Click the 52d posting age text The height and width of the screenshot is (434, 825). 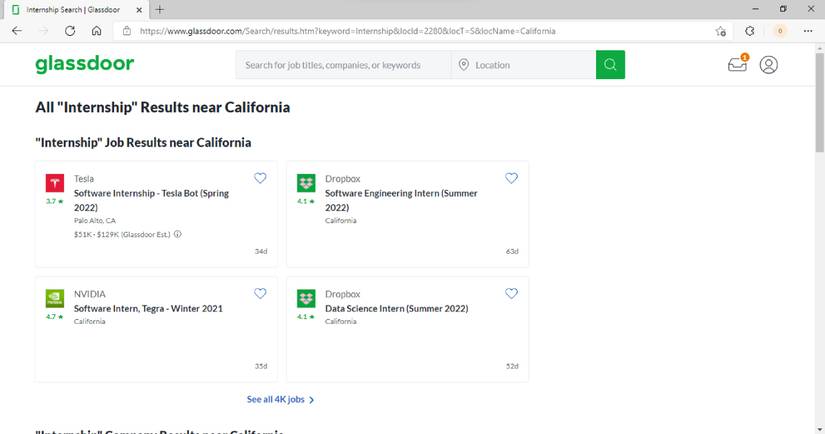pos(512,366)
